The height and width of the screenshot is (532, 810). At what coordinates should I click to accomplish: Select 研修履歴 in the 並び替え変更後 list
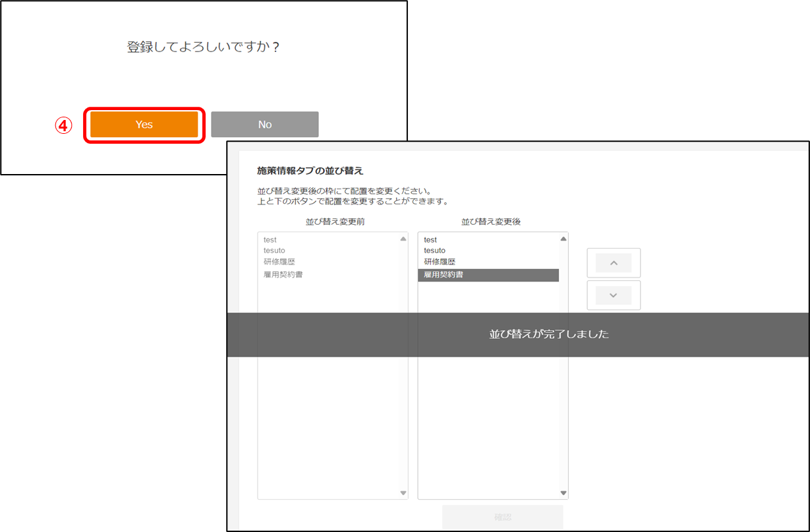[x=440, y=262]
